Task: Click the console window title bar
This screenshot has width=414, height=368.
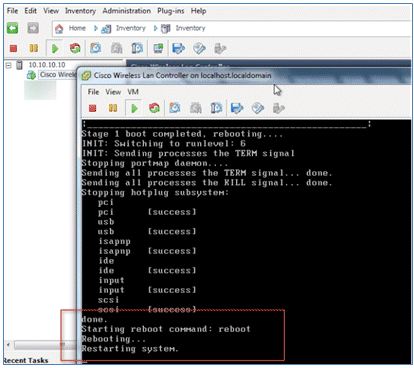Action: pos(245,75)
